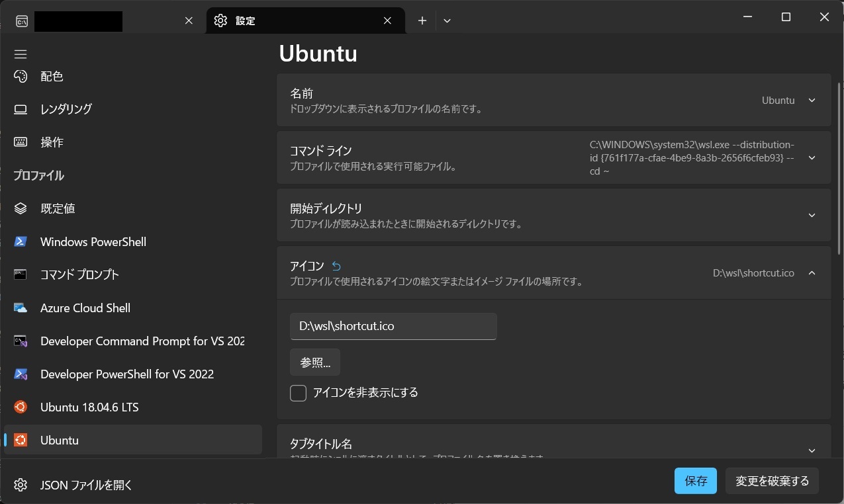Screen dimensions: 844x504
Task: Open the 配色 settings page
Action: [133, 76]
